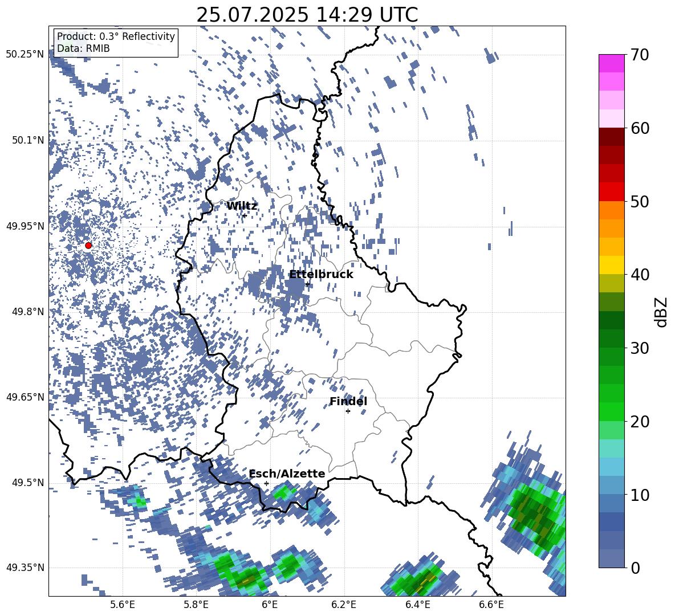Screen dimensions: 675x616
Task: Click the 49.8°N latitude label
Action: [28, 312]
